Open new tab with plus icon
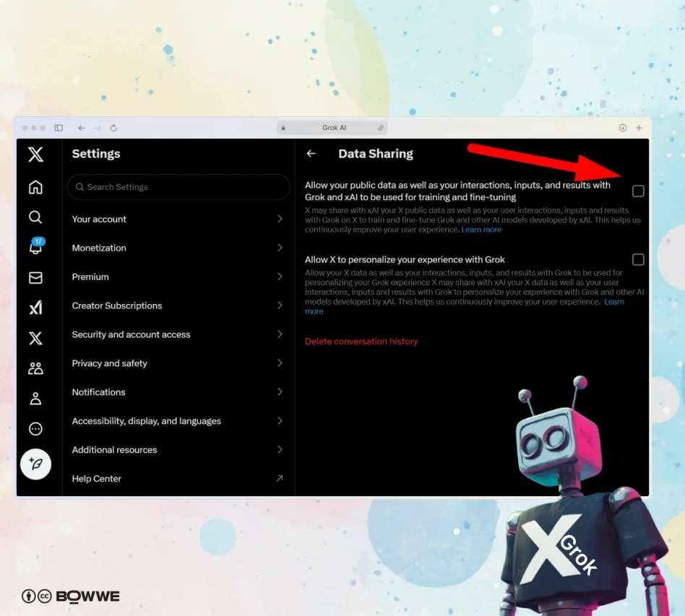Screen dimensions: 685x616 tap(639, 128)
